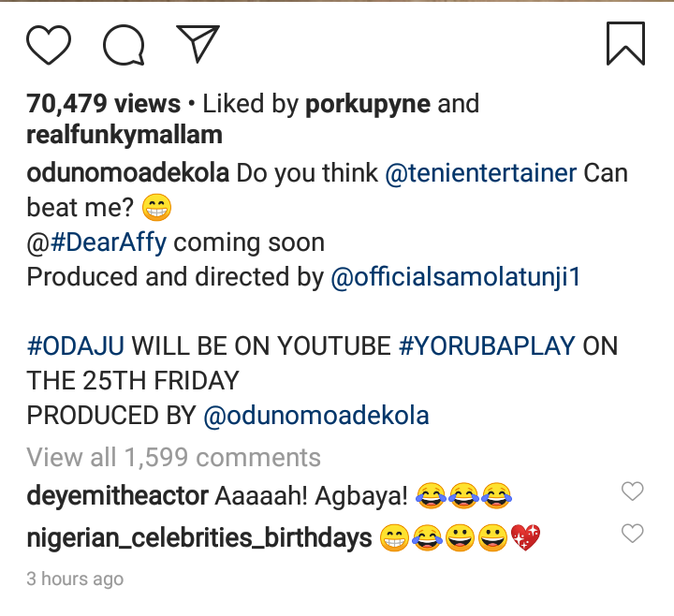Viewport: 674px width, 616px height.
Task: Like nigerian_celebrities_birthdays' comment
Action: coord(633,534)
